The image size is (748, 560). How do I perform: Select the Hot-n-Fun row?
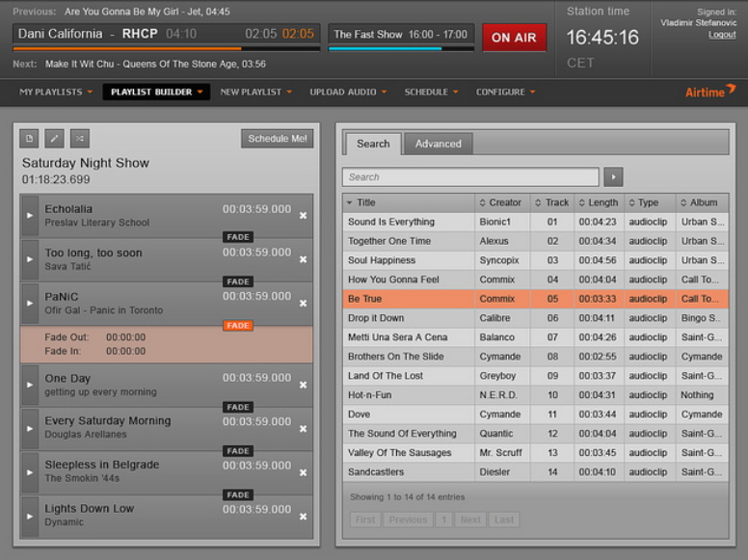click(x=536, y=395)
